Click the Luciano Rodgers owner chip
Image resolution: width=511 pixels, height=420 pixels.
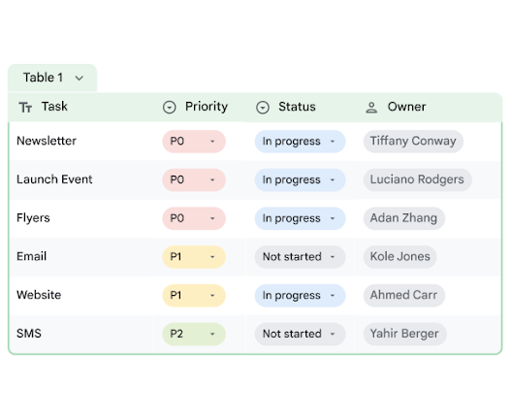pos(418,179)
